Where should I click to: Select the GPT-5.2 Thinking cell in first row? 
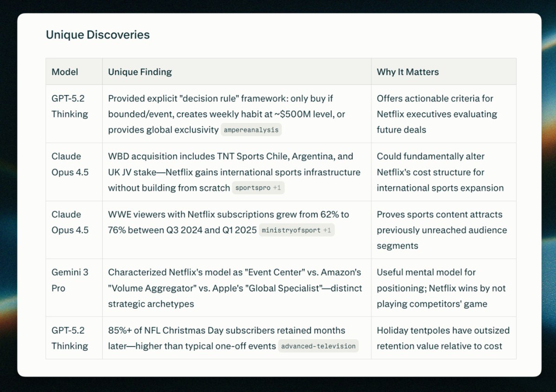pyautogui.click(x=69, y=106)
